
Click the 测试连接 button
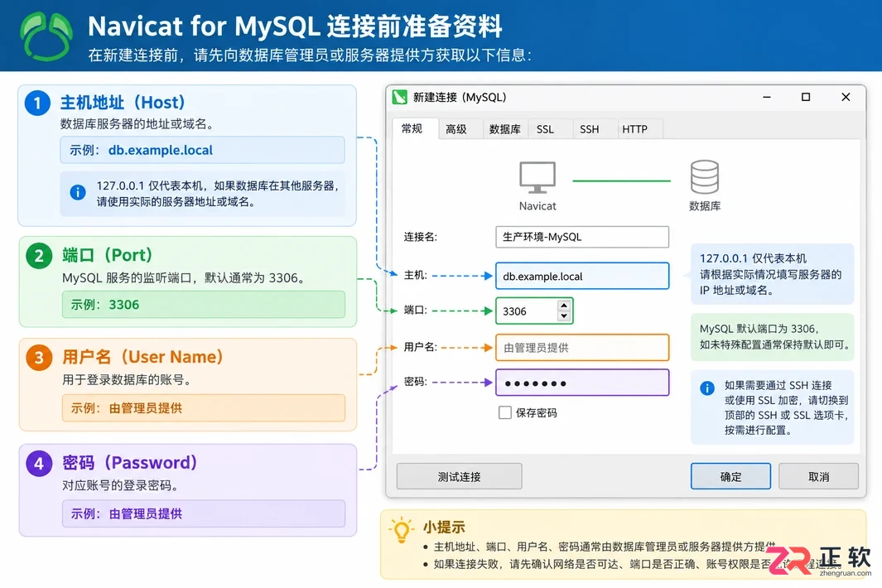459,476
